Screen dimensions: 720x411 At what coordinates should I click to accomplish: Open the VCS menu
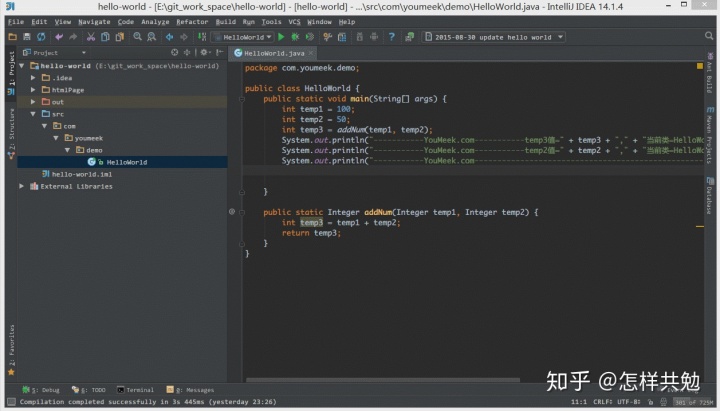tap(294, 22)
